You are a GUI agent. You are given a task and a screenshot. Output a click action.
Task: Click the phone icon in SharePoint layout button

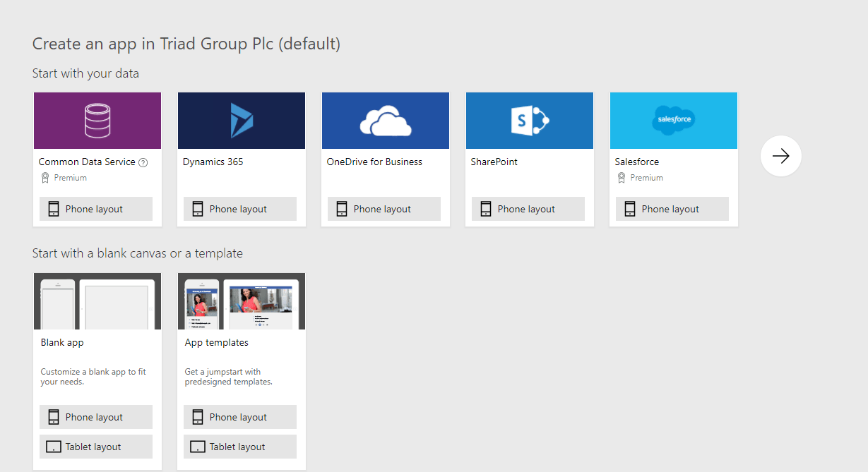tap(486, 209)
